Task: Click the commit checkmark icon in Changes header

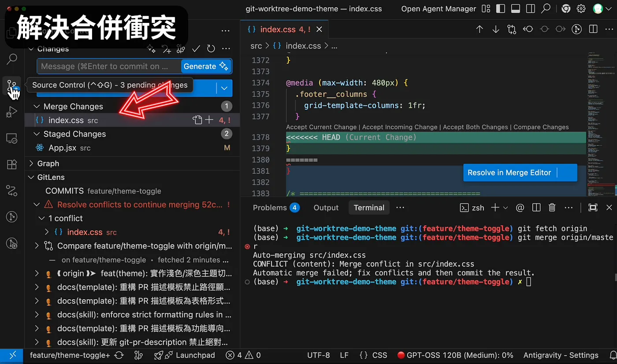Action: pyautogui.click(x=196, y=48)
